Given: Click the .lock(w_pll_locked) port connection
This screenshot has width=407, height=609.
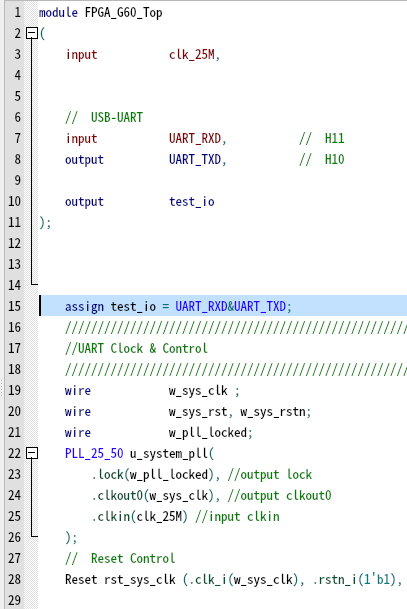Looking at the screenshot, I should 153,474.
